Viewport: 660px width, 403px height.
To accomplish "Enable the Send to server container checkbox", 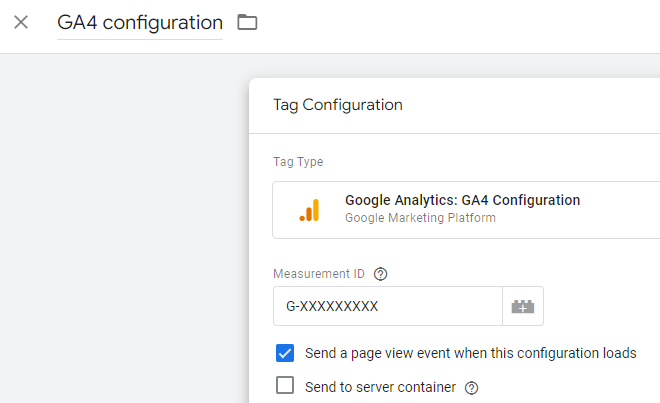I will click(285, 385).
